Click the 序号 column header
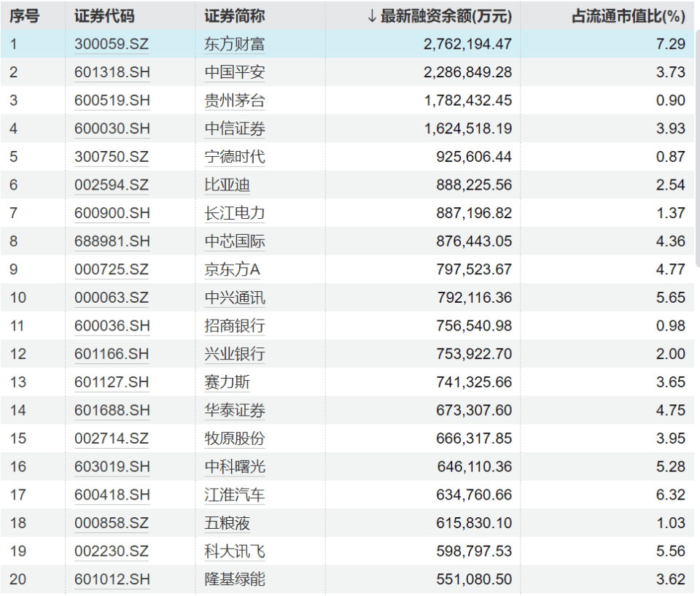The image size is (700, 596). 25,16
